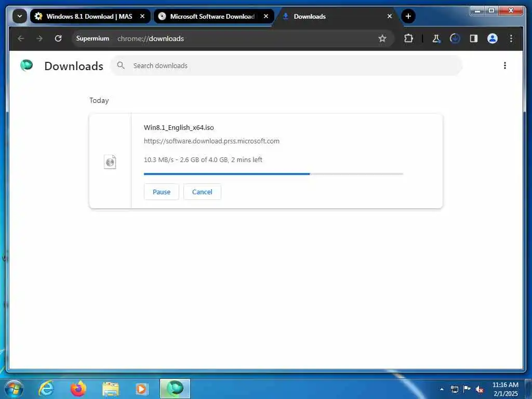The width and height of the screenshot is (532, 399).
Task: Click the Supermium site info chip
Action: [92, 38]
